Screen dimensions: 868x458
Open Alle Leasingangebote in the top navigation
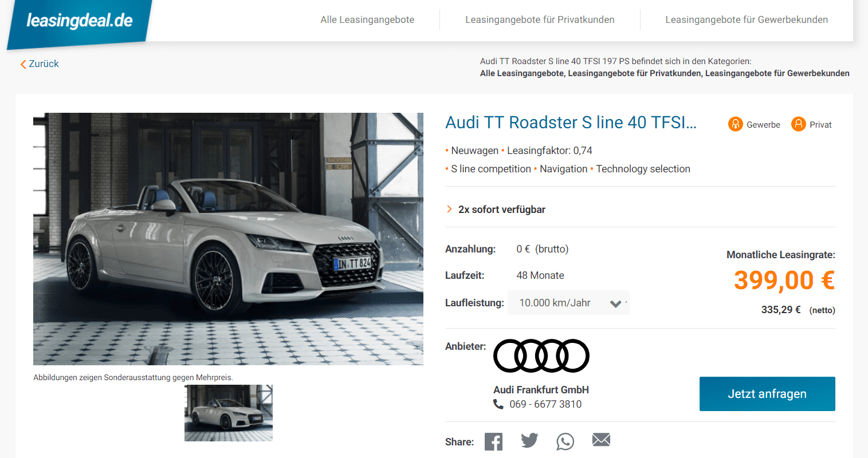pos(367,19)
